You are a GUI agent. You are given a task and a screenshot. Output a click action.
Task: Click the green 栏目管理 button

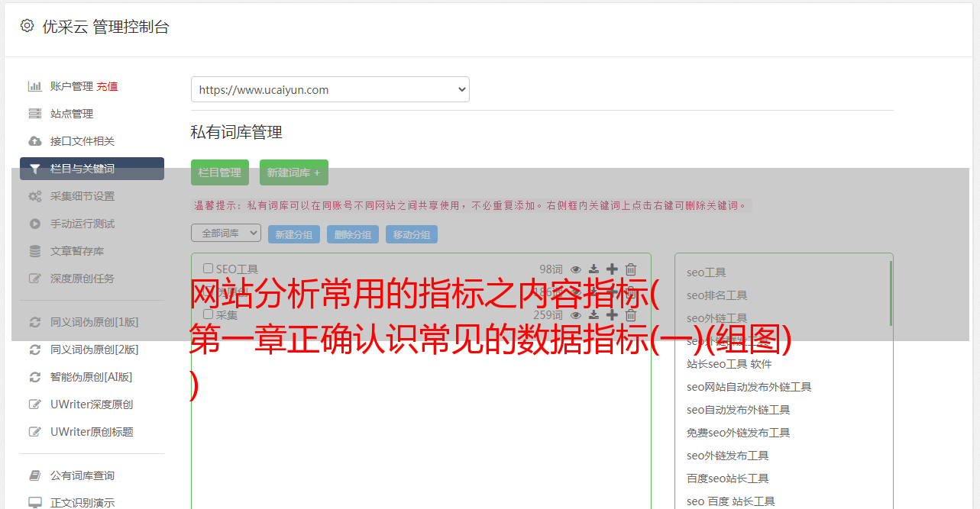point(220,172)
